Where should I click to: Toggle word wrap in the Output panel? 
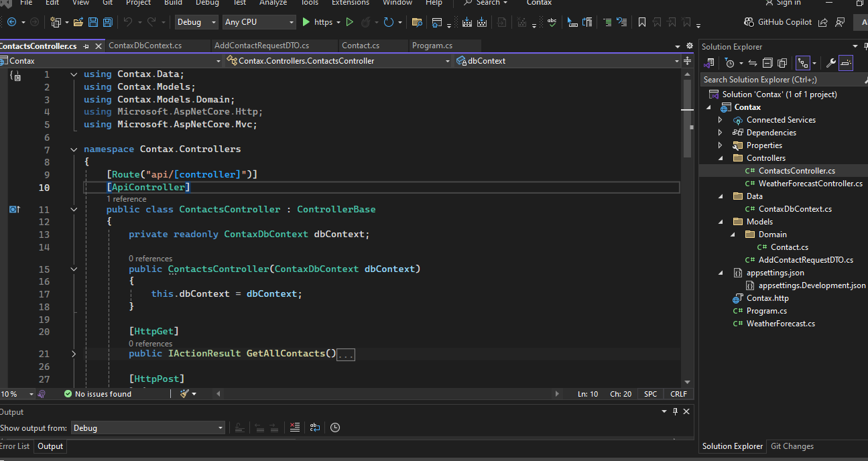[314, 427]
